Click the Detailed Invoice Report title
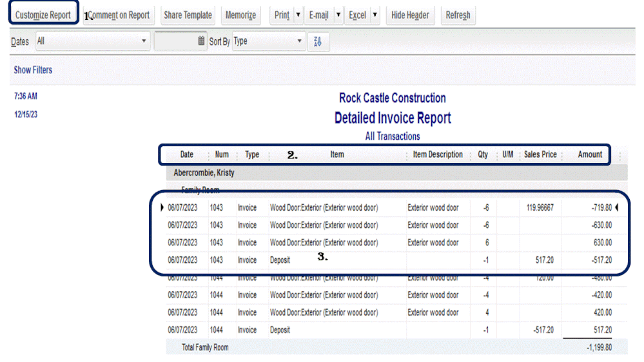Screen dimensions: 644x362 click(x=393, y=119)
